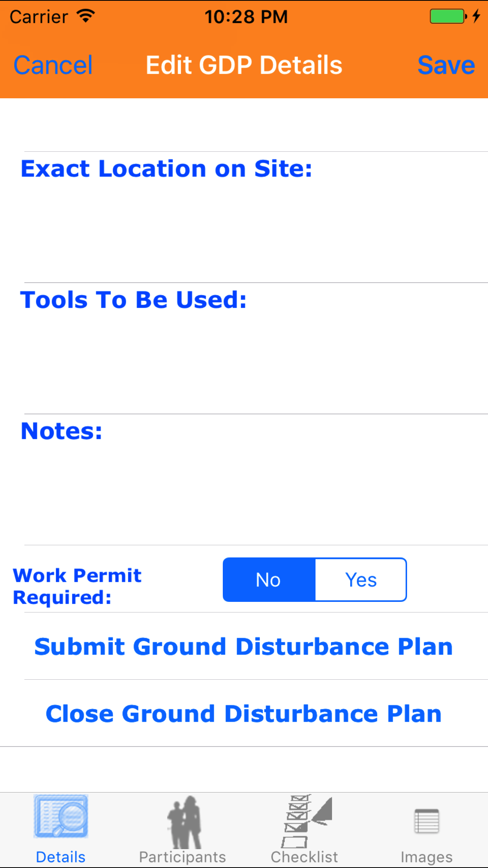Tap the Details tab label

point(61,857)
